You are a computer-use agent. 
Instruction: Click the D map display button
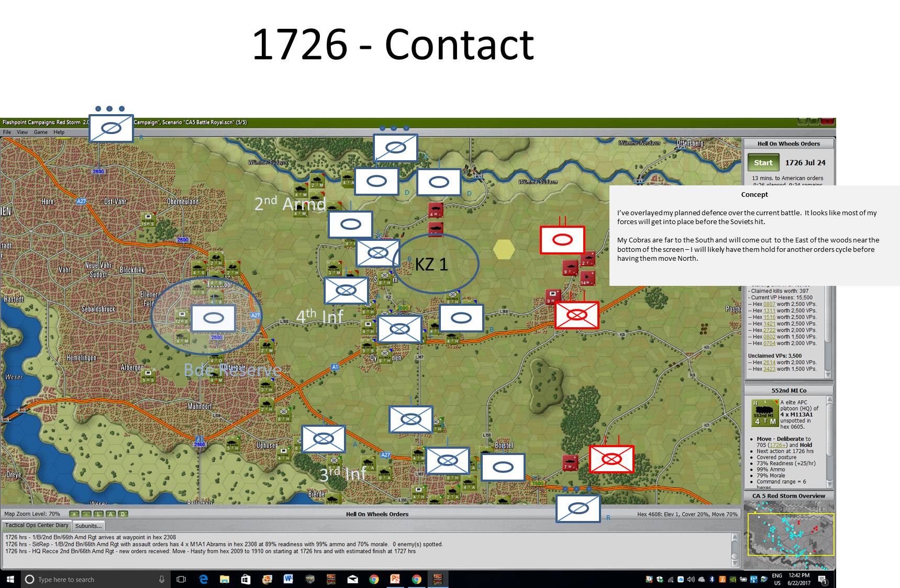(123, 514)
